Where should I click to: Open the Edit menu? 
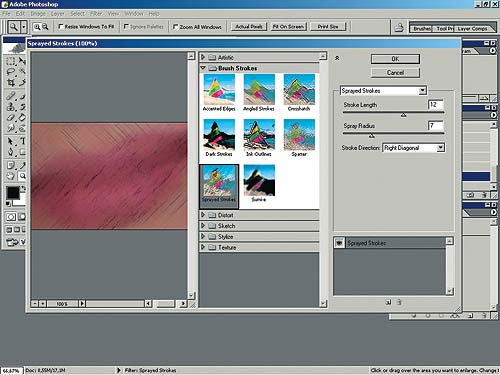(x=20, y=14)
